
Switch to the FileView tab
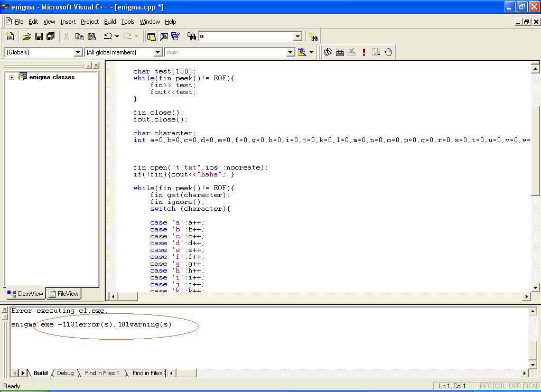pos(63,294)
